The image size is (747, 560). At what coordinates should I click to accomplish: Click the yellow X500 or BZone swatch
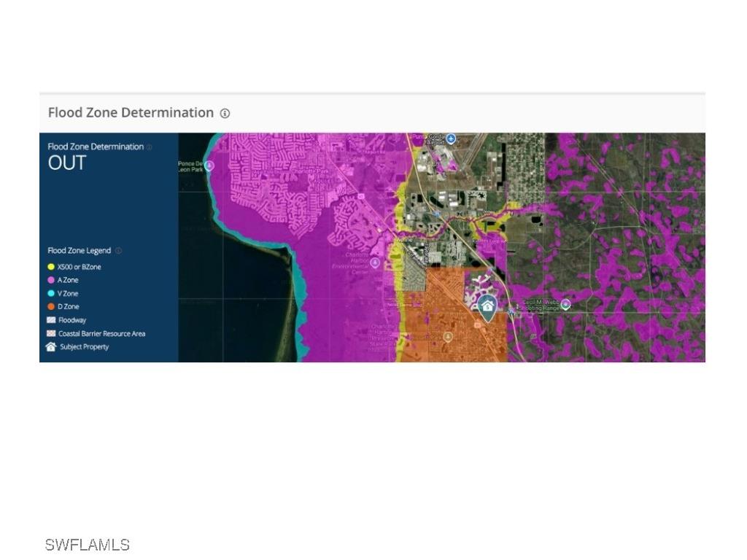51,267
